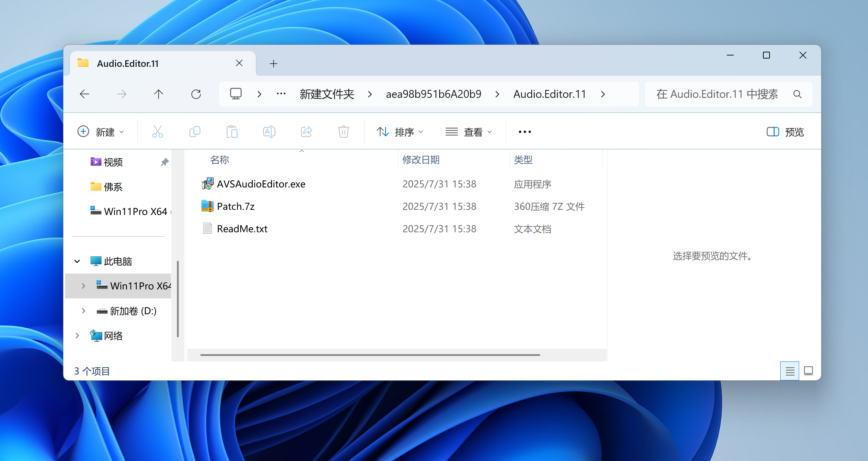Switch to details list view
The image size is (868, 461).
point(789,371)
